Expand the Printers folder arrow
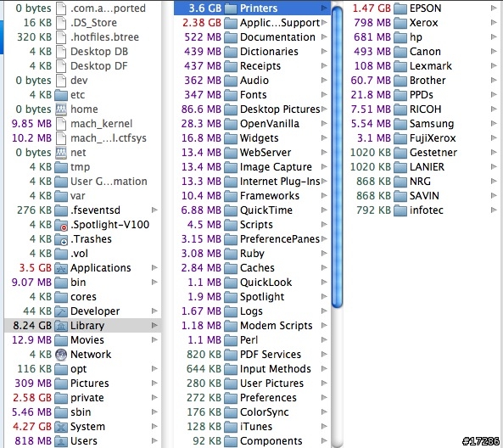 point(324,8)
